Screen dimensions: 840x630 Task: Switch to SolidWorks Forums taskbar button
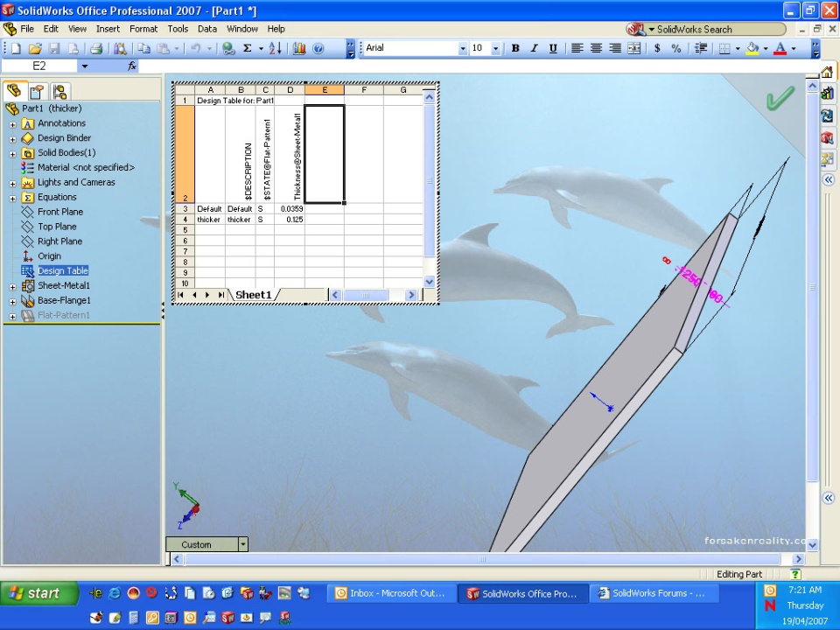654,593
